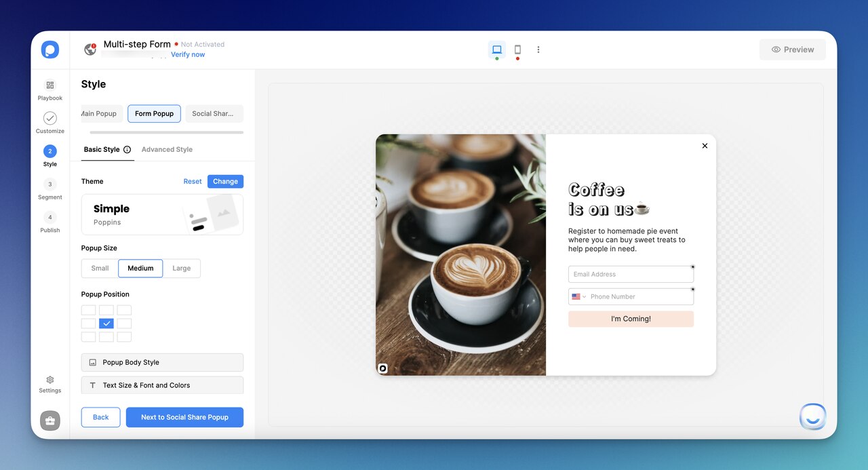This screenshot has height=470, width=868.
Task: Open the three-dot more options menu
Action: [538, 50]
